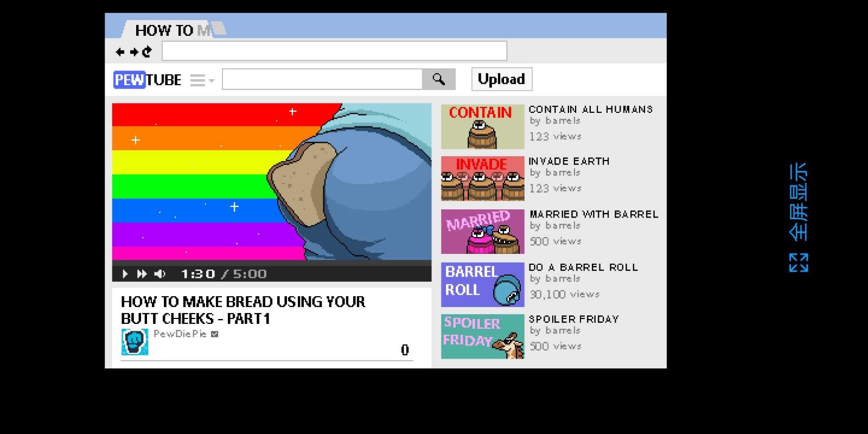Click '123 views' under CONTAIN ALL HUMANS

(x=556, y=136)
